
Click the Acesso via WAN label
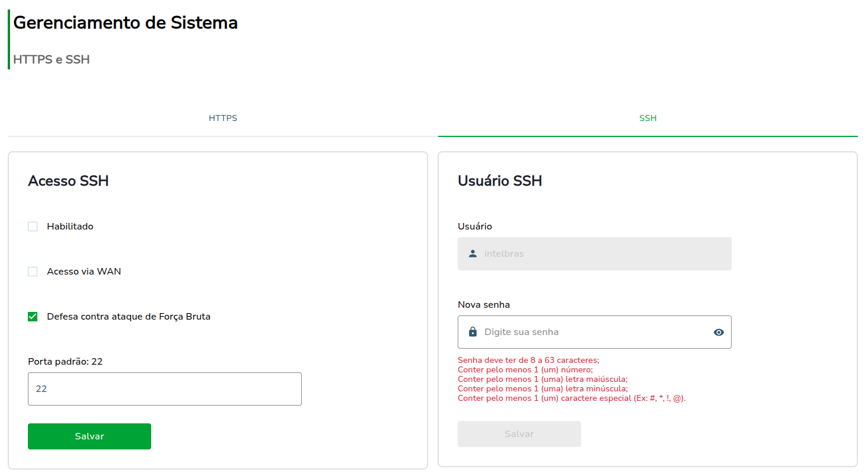[x=84, y=272]
